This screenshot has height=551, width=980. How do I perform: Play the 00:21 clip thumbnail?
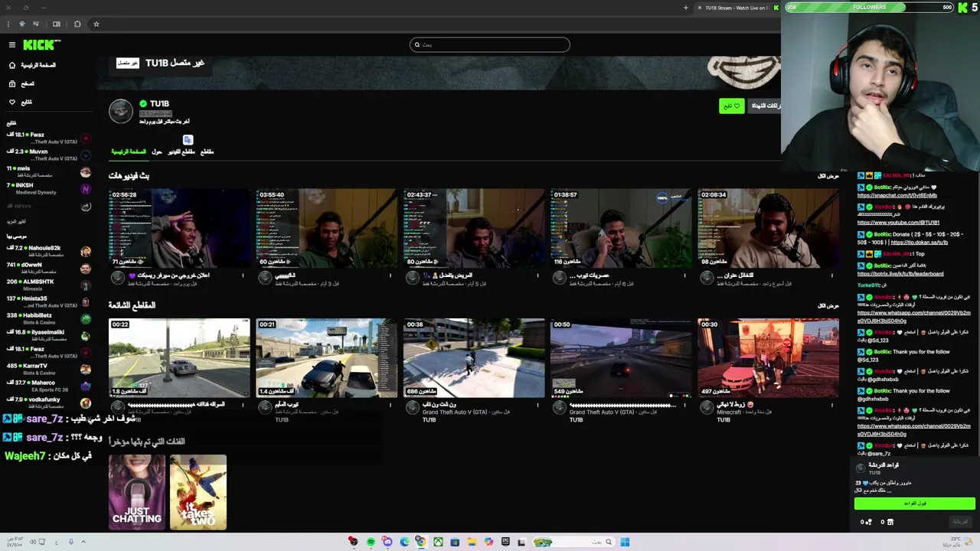pos(327,358)
